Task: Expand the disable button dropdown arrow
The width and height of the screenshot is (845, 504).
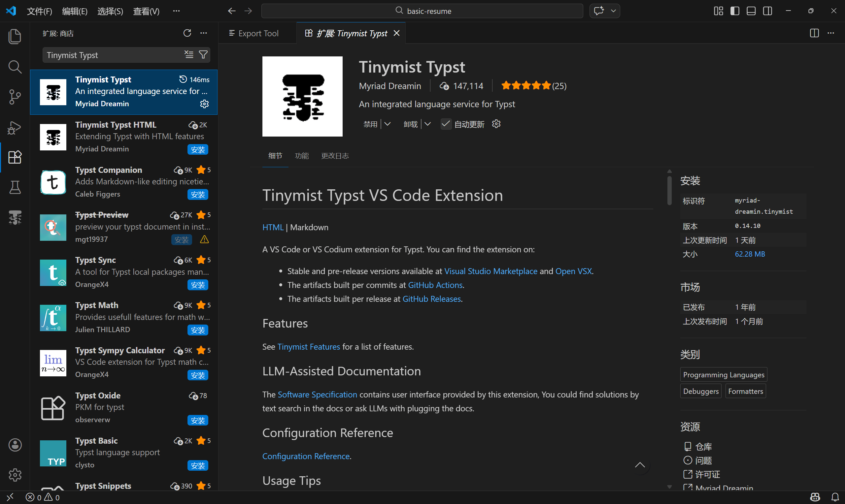Action: [387, 124]
